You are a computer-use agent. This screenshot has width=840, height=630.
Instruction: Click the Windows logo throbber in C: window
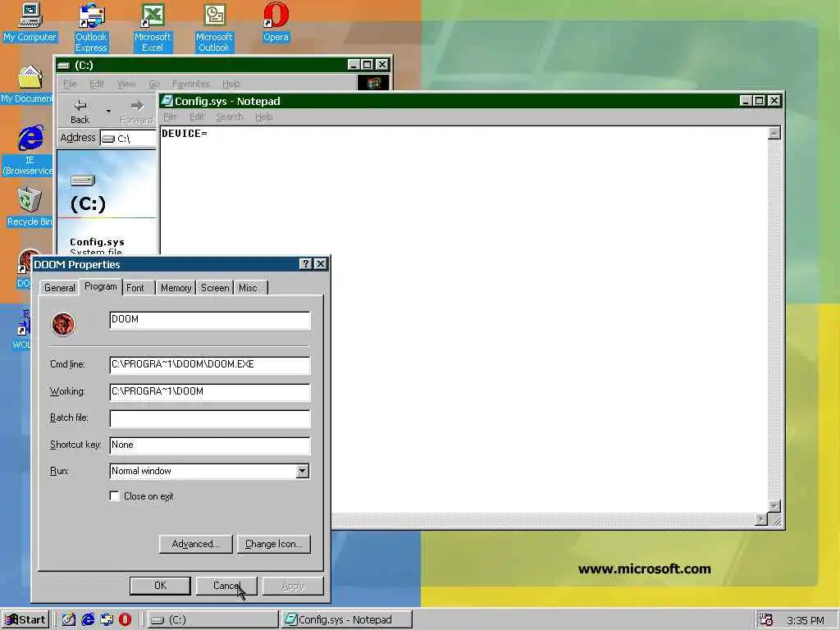point(373,83)
